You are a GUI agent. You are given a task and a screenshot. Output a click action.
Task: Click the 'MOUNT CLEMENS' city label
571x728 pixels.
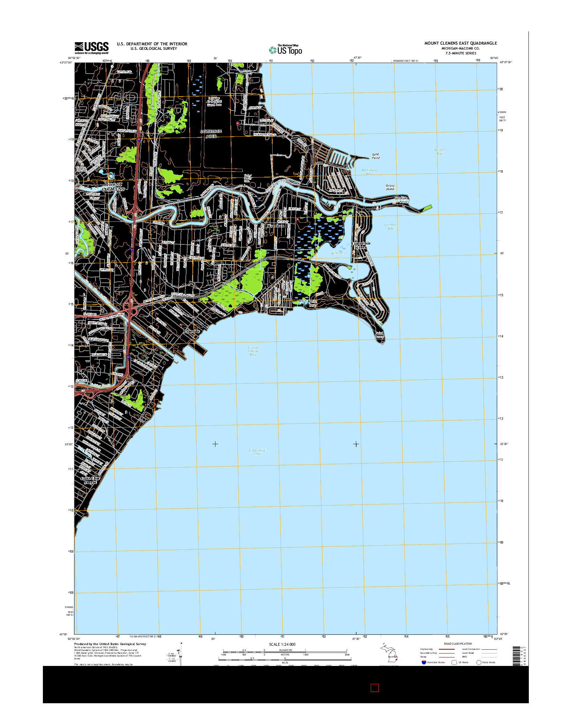point(113,187)
